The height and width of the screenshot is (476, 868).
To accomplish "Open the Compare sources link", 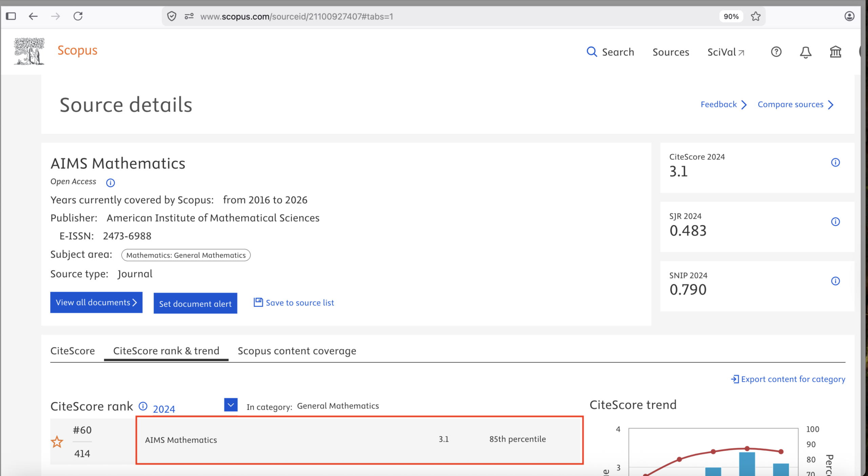I will (x=795, y=104).
